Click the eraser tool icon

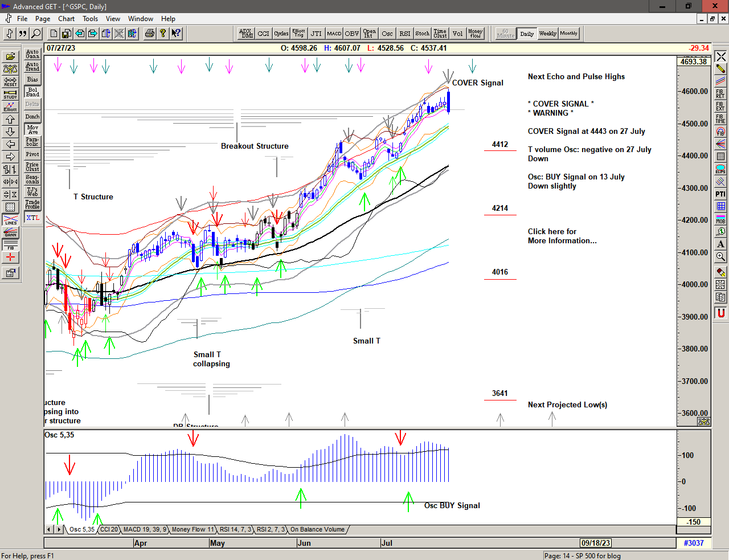pyautogui.click(x=720, y=272)
